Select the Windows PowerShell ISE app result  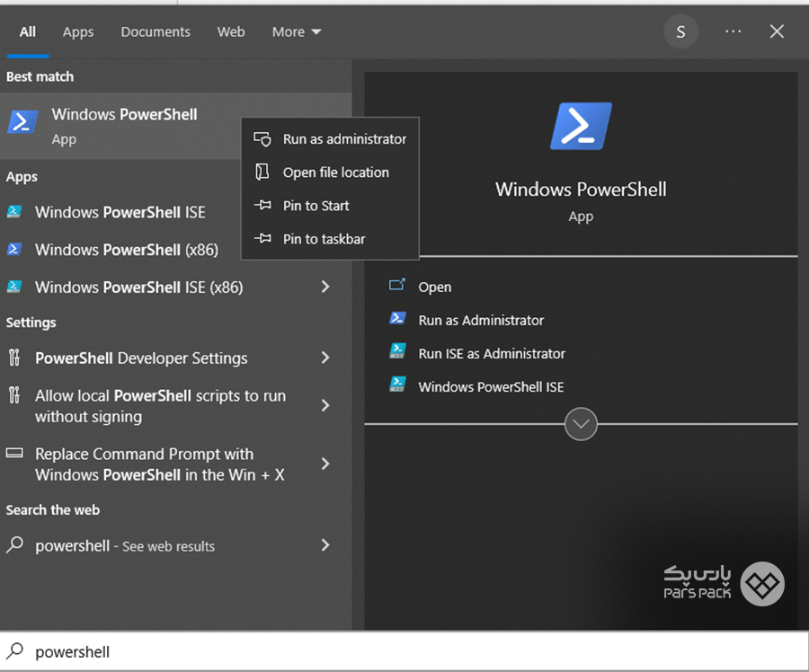[x=120, y=212]
